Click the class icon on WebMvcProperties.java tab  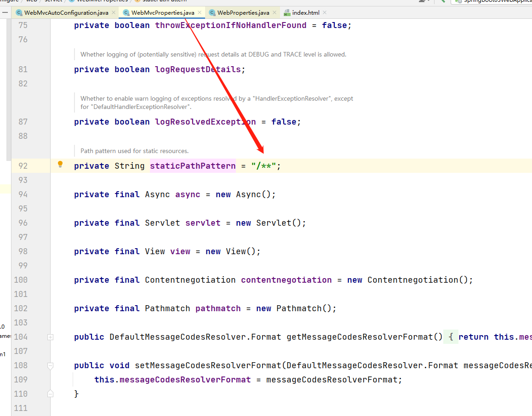pyautogui.click(x=126, y=12)
